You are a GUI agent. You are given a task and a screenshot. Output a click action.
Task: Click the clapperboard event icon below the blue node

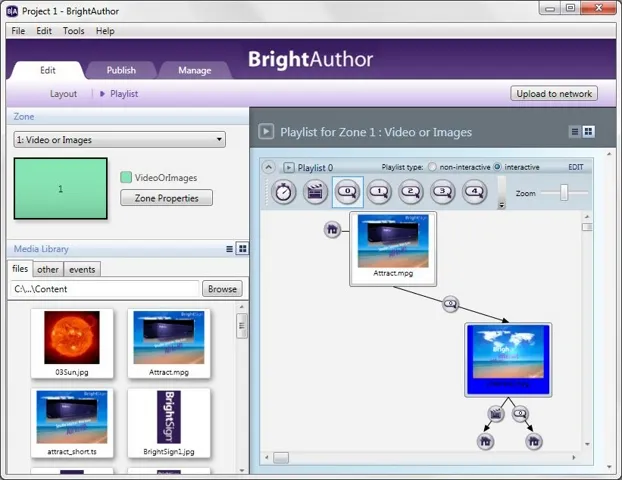[495, 414]
